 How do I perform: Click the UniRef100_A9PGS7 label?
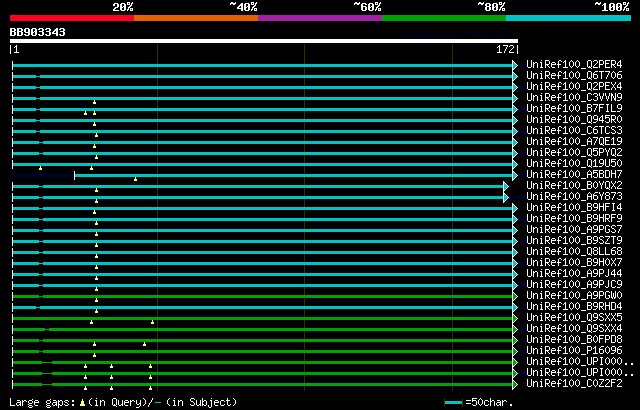(574, 230)
